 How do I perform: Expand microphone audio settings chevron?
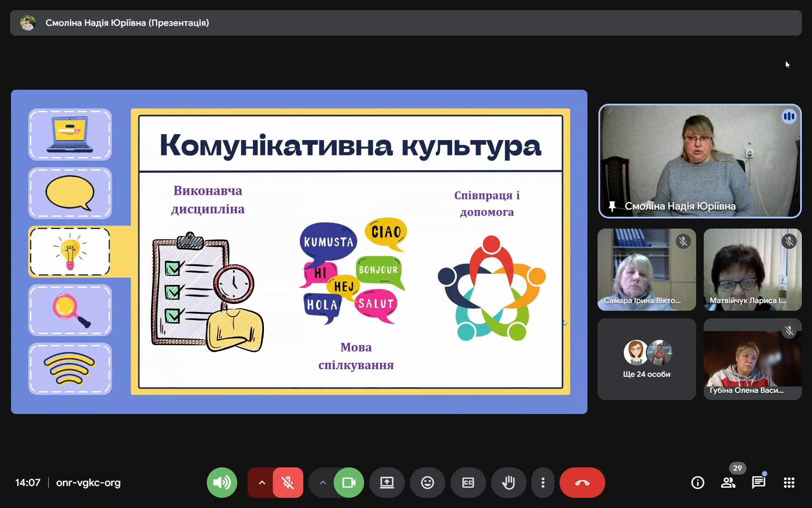(x=262, y=483)
